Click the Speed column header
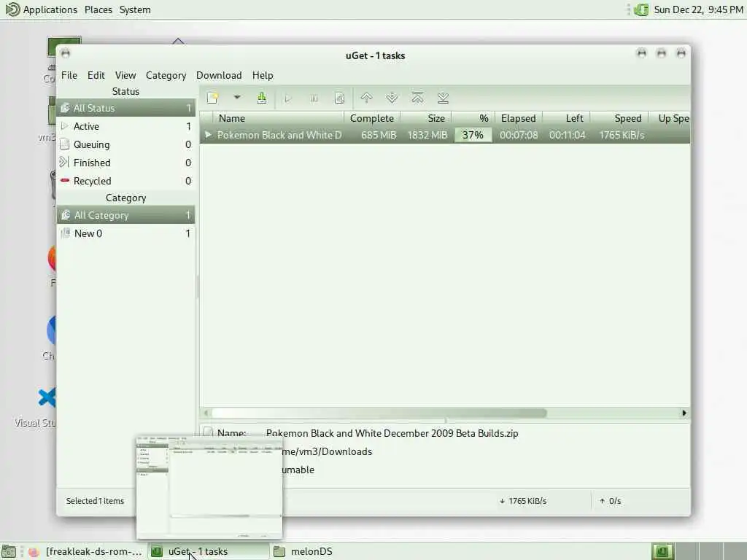Screen dimensions: 747x560 point(619,118)
